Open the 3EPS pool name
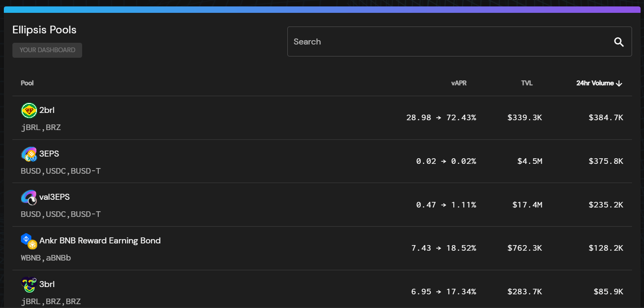The image size is (644, 308). tap(49, 154)
